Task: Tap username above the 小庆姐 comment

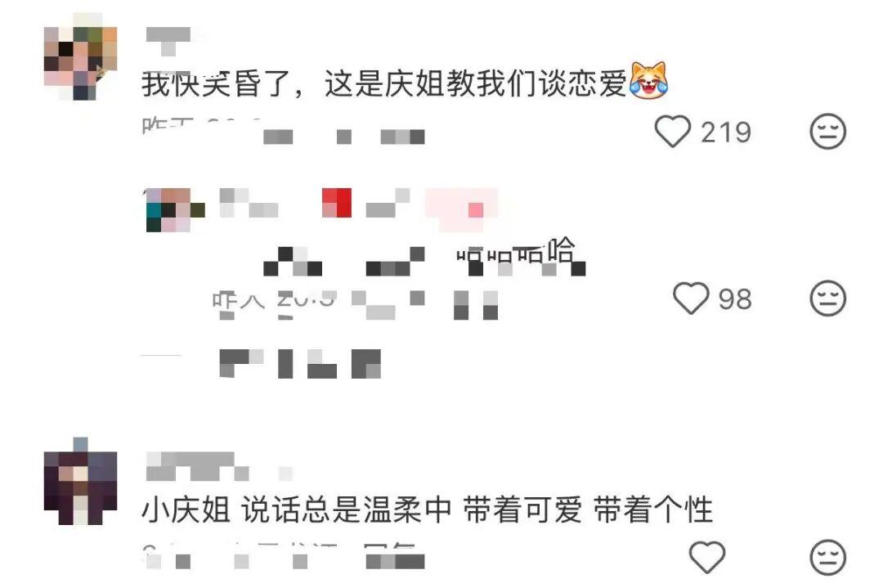Action: [x=197, y=466]
